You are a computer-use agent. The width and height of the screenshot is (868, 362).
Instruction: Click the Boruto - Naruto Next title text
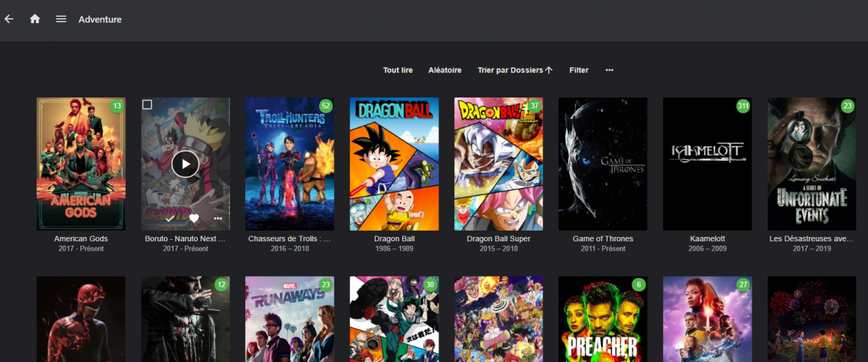coord(185,238)
